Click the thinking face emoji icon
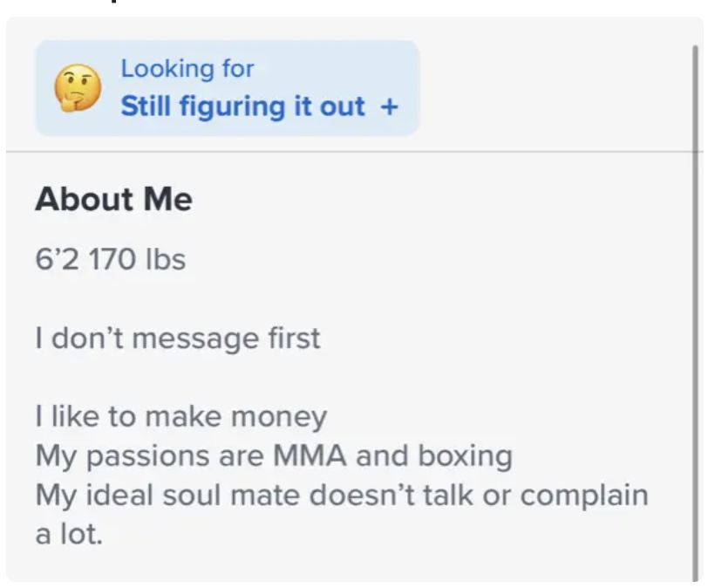This screenshot has width=708, height=588. tap(78, 89)
